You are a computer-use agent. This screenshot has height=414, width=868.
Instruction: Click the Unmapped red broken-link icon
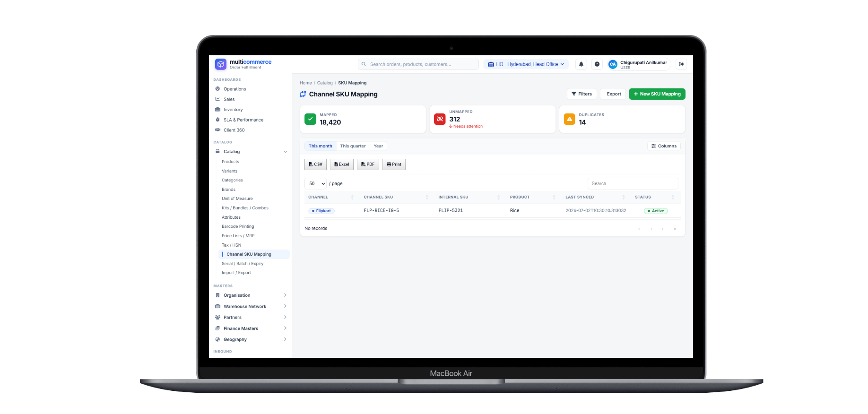pos(440,119)
